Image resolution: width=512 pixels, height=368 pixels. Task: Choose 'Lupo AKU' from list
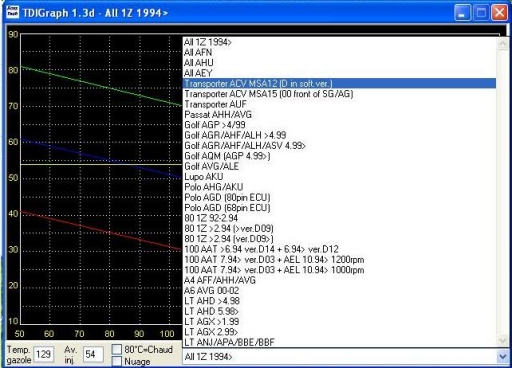[x=339, y=177]
